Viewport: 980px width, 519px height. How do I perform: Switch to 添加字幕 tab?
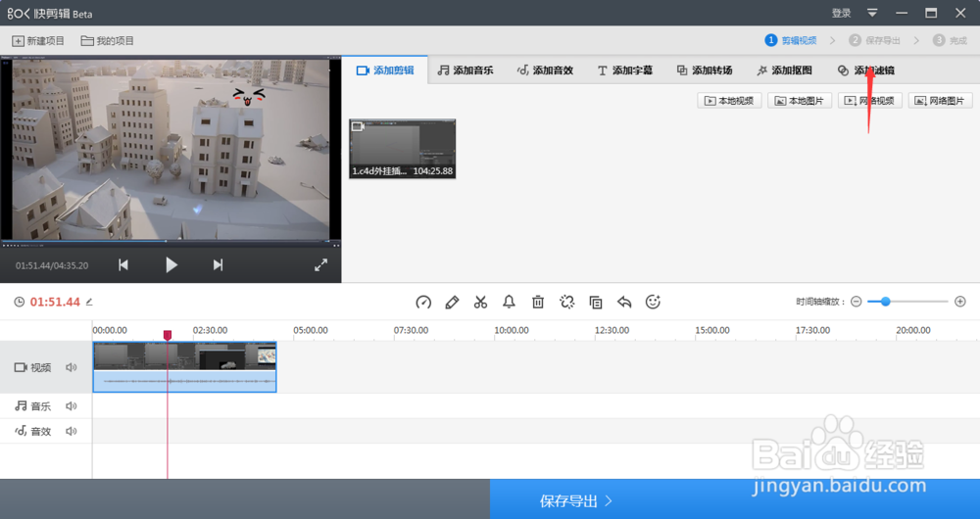click(x=624, y=70)
